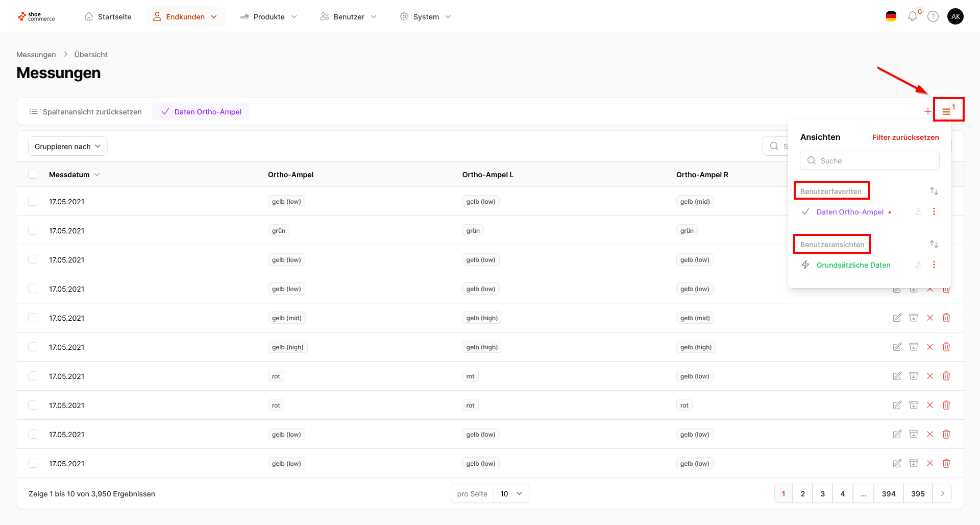Open the views list icon
The width and height of the screenshot is (980, 525).
tap(946, 111)
